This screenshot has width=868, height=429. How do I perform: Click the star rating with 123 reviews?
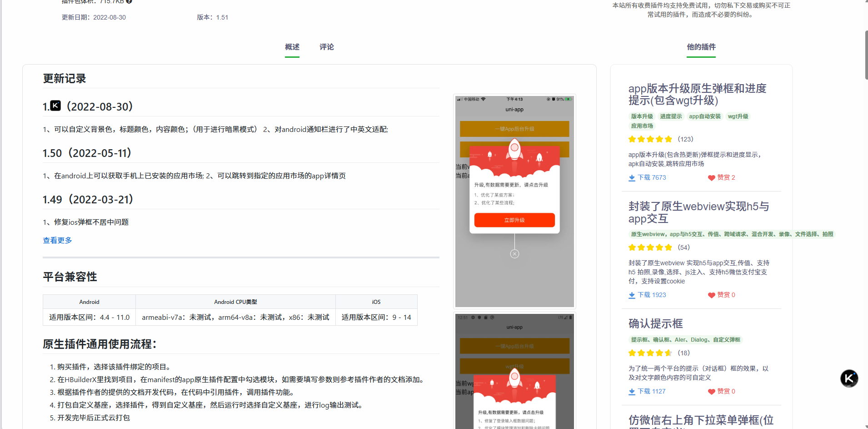pos(650,139)
